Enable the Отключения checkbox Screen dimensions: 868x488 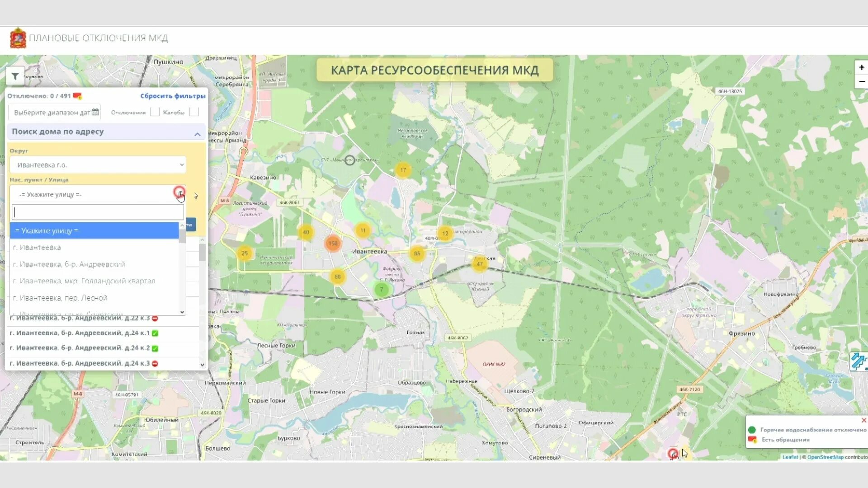point(155,112)
